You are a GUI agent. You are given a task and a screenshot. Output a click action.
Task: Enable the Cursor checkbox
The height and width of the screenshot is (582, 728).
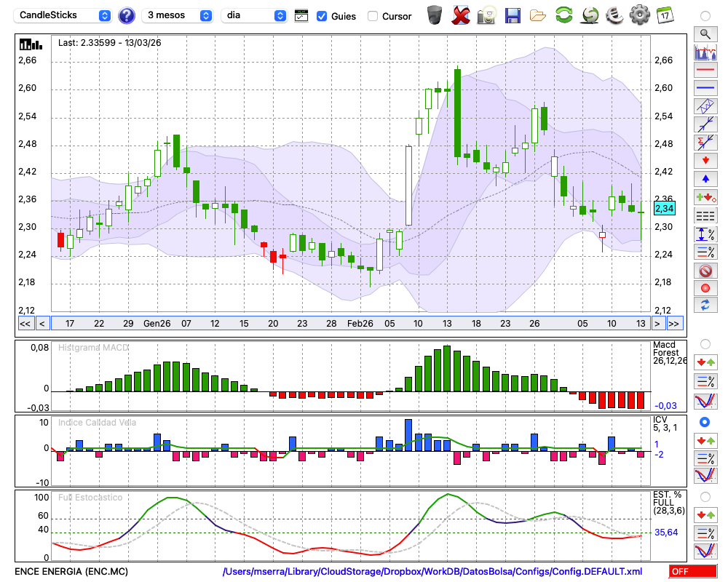[373, 16]
